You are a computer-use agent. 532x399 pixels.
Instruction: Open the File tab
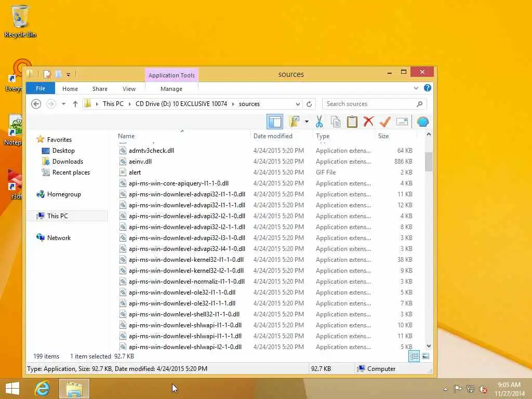(41, 88)
